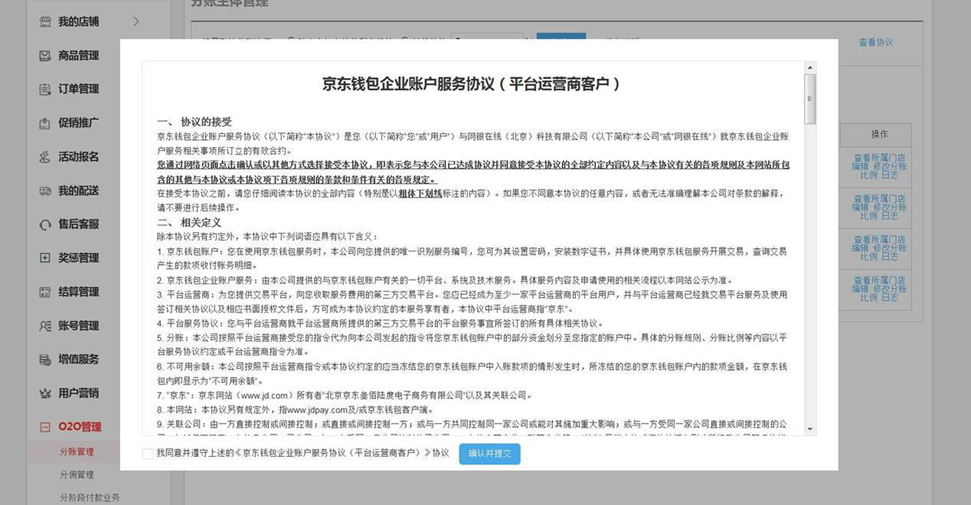Open the 售后客服 menu label
Viewport: 971px width, 505px height.
(79, 224)
